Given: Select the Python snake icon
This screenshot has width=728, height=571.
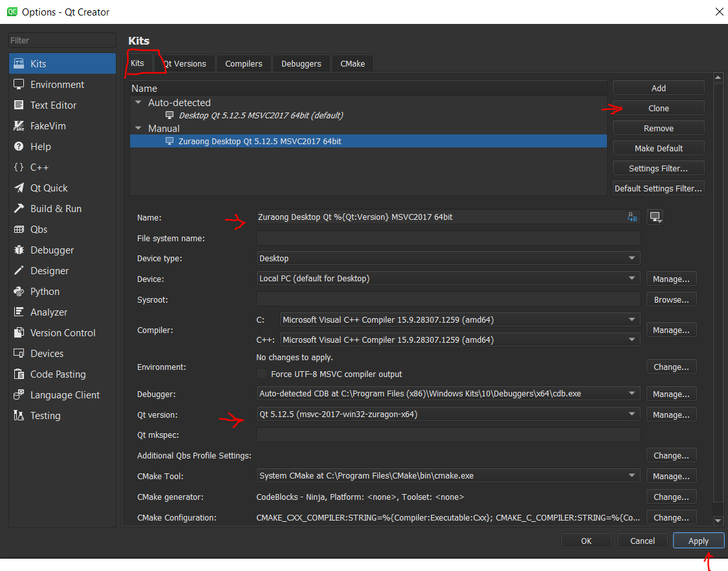Looking at the screenshot, I should tap(19, 291).
